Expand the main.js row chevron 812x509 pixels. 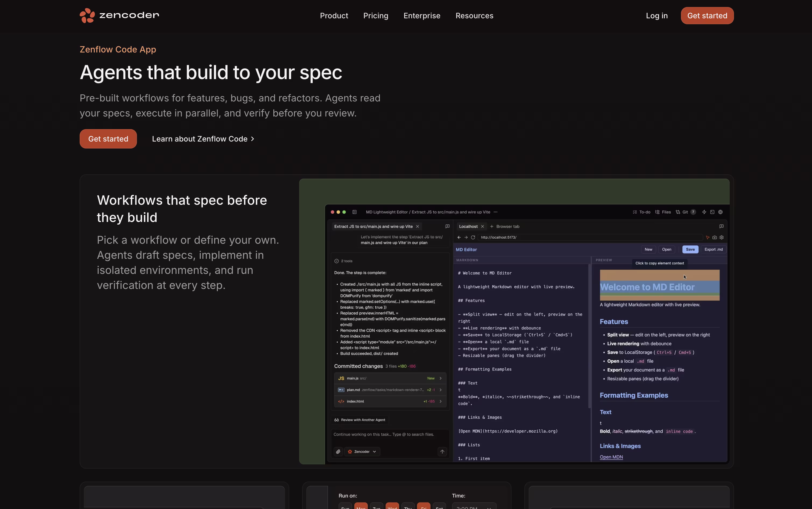pos(441,378)
